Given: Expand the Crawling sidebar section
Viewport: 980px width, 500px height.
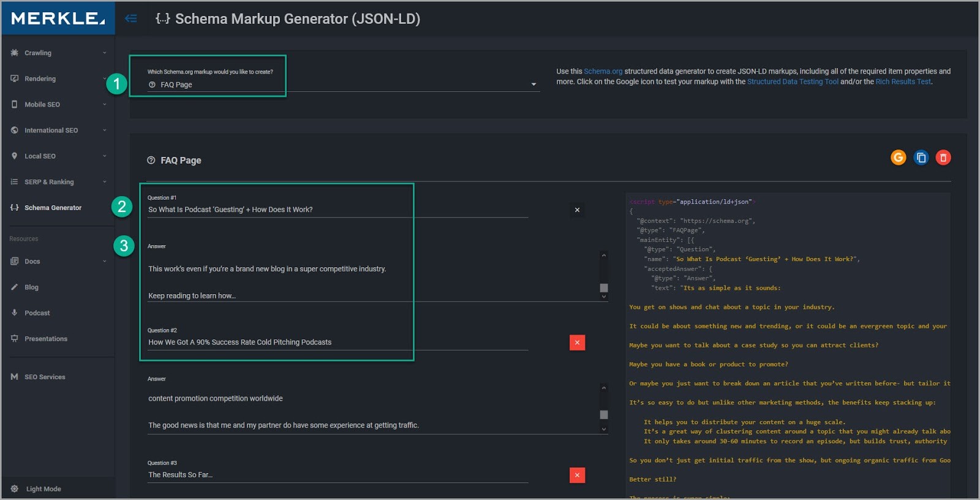Looking at the screenshot, I should point(58,53).
